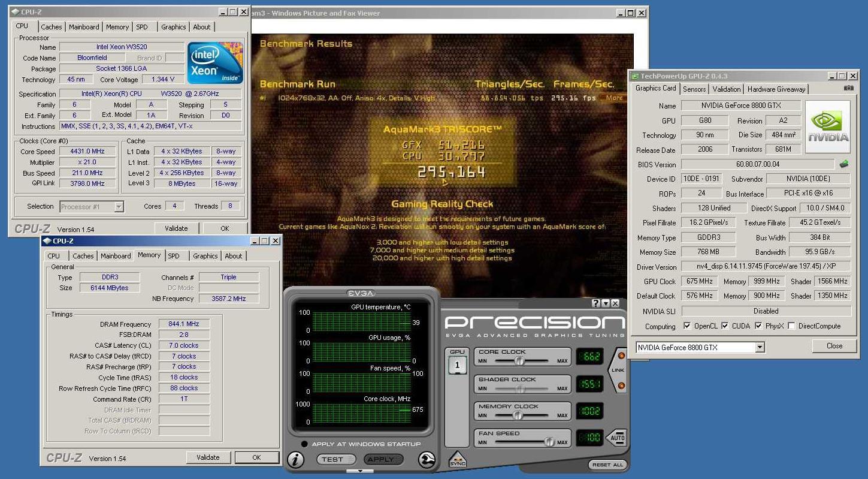Click Memory Clock slider handle

517,415
